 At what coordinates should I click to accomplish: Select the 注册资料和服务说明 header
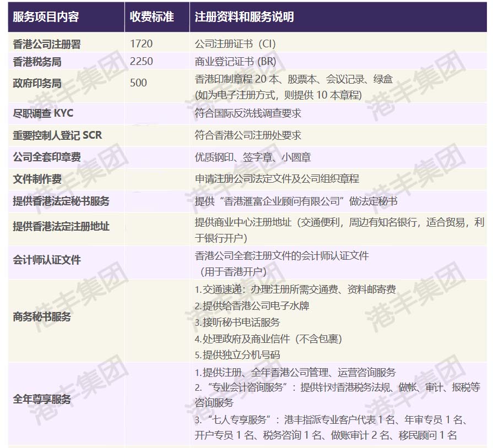click(x=240, y=17)
